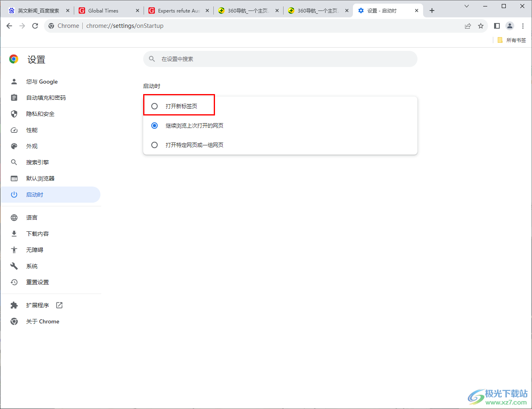Open 关于 Chrome page

[x=50, y=321]
